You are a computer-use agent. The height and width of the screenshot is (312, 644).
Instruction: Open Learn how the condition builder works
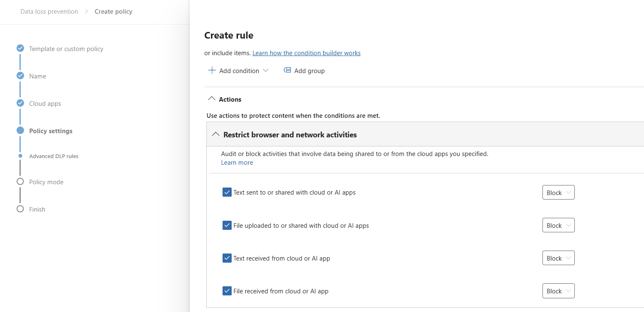pyautogui.click(x=307, y=53)
